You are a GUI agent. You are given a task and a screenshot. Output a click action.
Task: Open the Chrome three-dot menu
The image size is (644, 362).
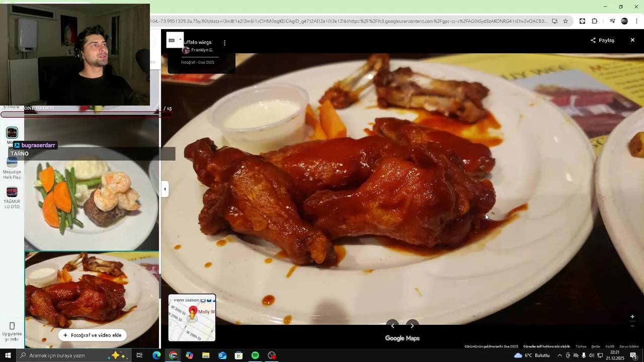(x=636, y=21)
